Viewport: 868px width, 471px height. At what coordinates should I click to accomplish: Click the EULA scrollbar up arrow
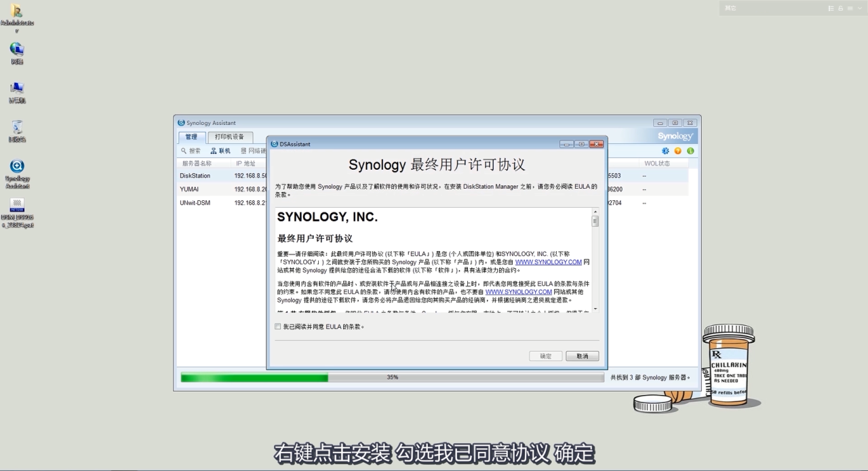point(595,212)
